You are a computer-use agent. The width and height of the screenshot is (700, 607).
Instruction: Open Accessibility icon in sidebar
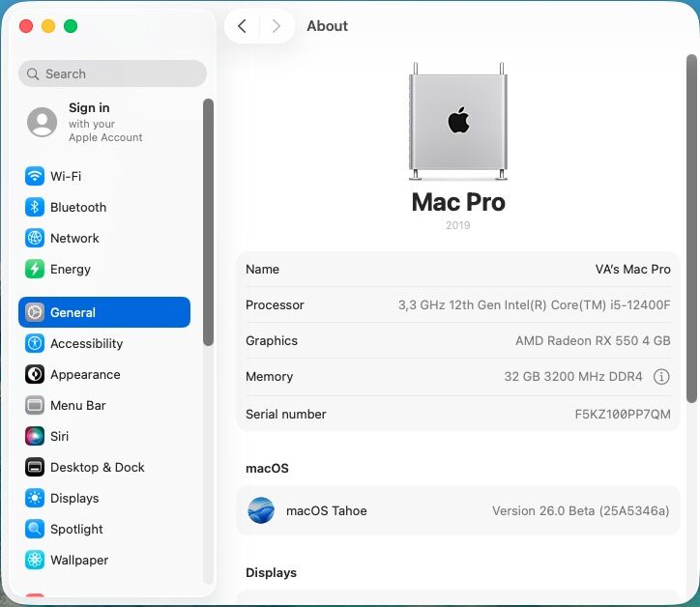tap(35, 343)
